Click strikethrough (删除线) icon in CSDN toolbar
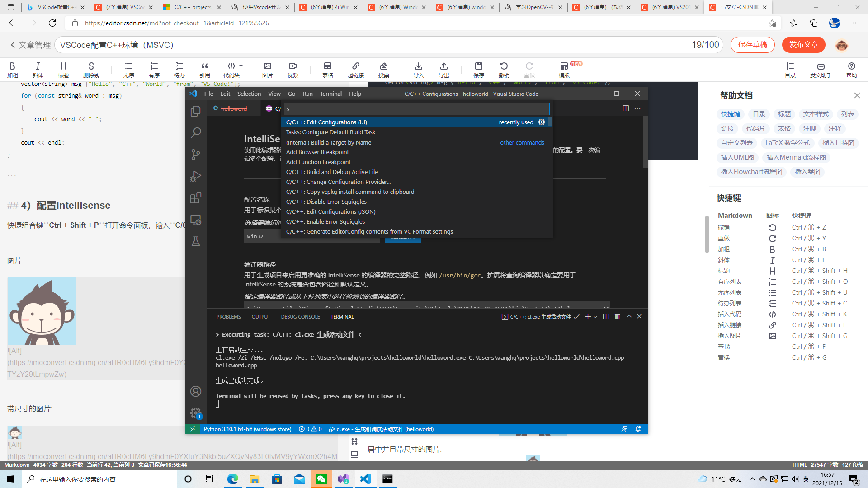 pos(91,70)
